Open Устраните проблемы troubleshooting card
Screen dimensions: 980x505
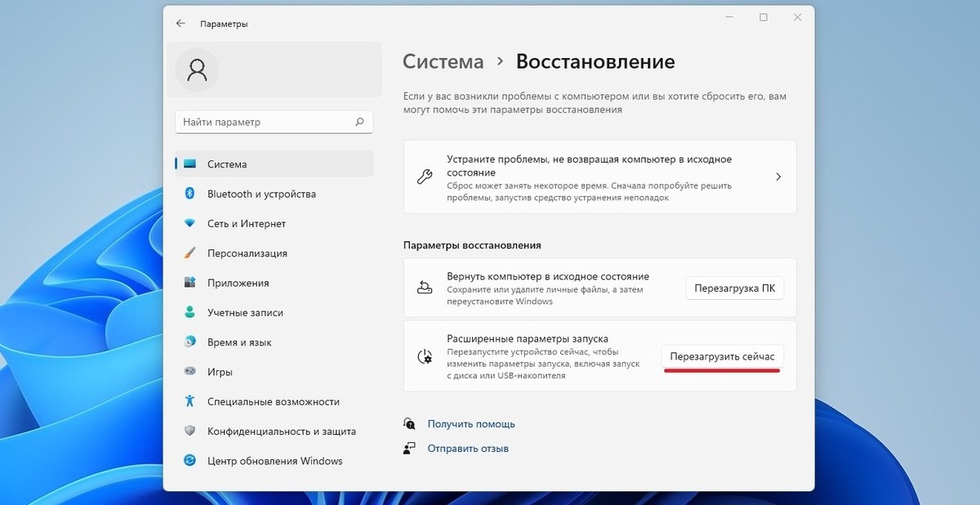click(x=599, y=177)
